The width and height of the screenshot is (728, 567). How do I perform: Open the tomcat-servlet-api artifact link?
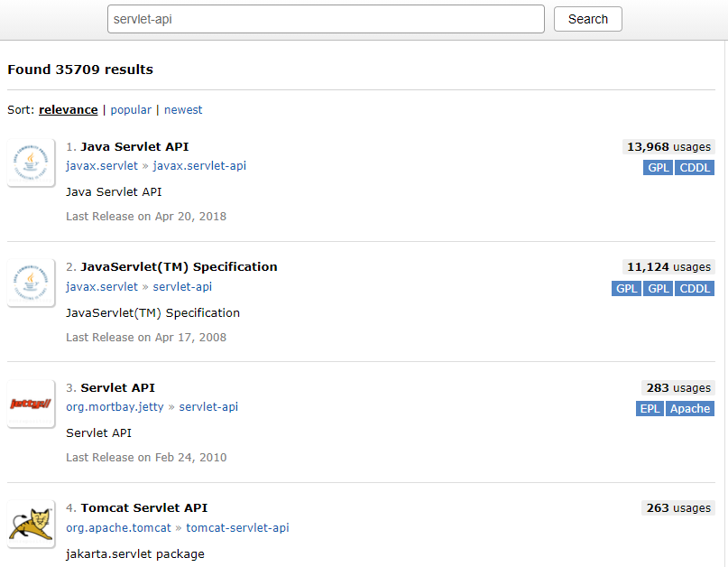(238, 528)
